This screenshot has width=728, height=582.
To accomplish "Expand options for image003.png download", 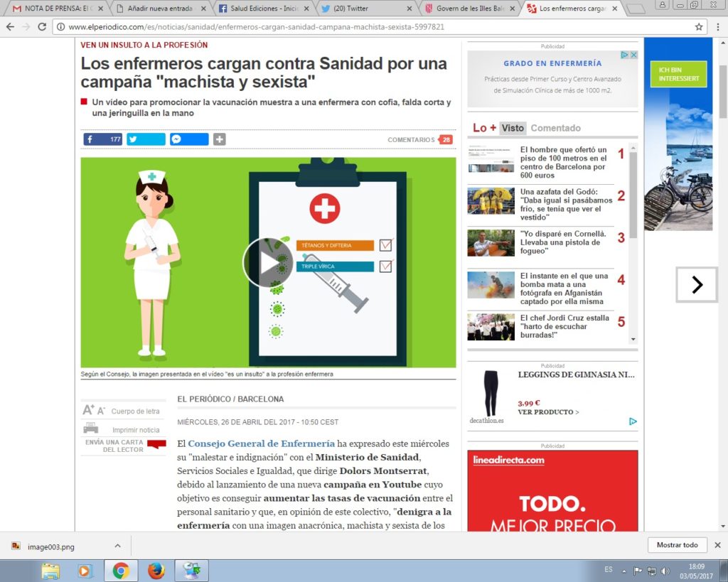I will click(x=117, y=545).
